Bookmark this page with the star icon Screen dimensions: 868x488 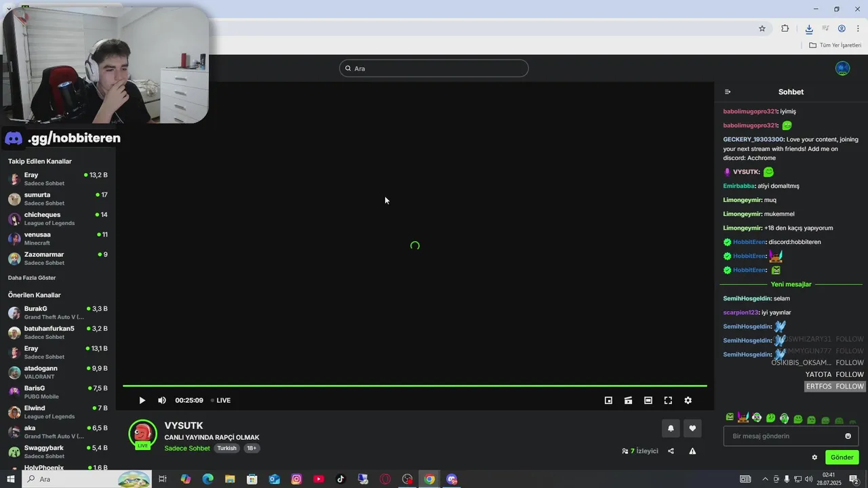pyautogui.click(x=762, y=28)
